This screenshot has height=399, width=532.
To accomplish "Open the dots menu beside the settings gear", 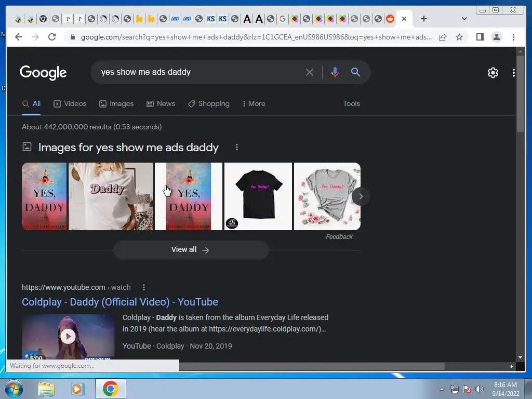I will coord(514,73).
